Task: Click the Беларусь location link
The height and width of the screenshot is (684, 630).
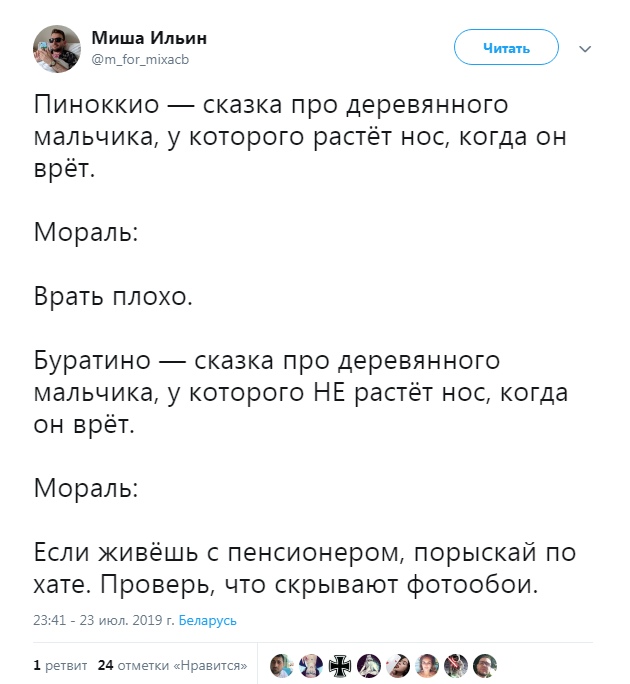Action: pyautogui.click(x=208, y=620)
